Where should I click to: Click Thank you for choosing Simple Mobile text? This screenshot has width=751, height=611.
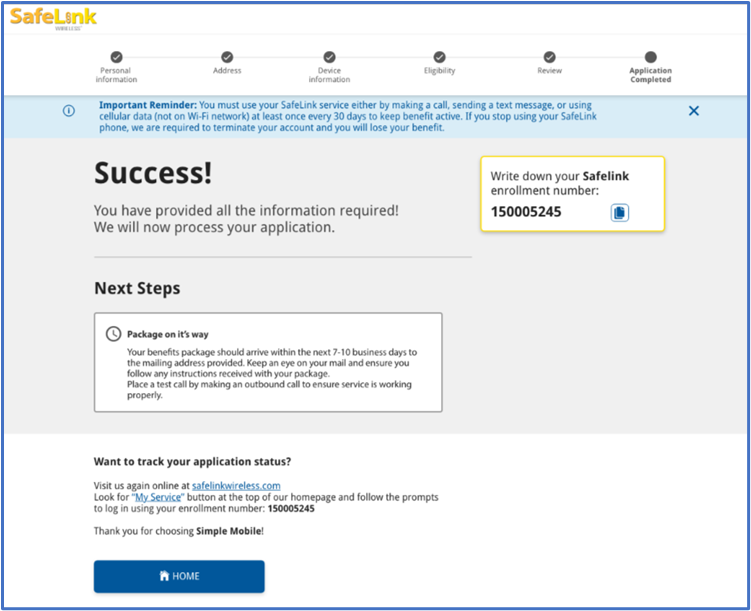179,531
